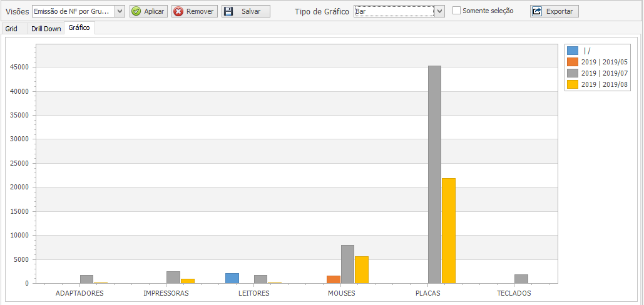Click the gray 2019/07 legend swatch
The width and height of the screenshot is (644, 305).
572,73
